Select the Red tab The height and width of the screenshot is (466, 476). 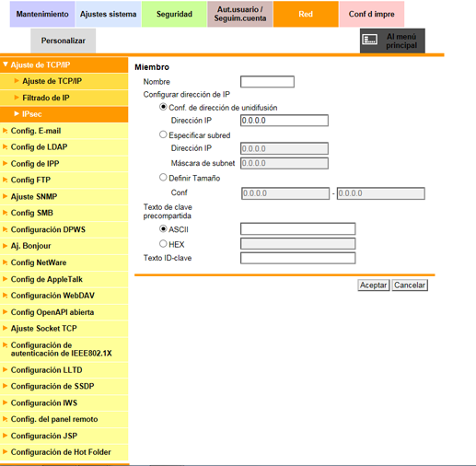click(306, 14)
